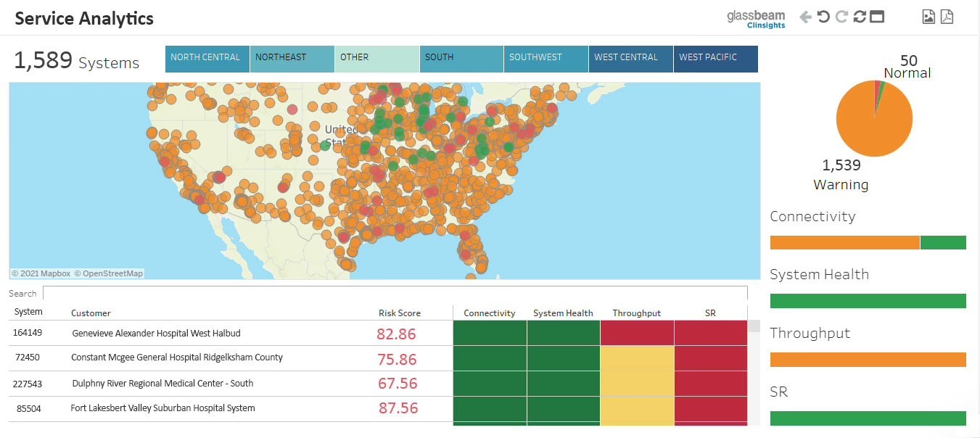Image resolution: width=980 pixels, height=438 pixels.
Task: Click the System column header
Action: pyautogui.click(x=28, y=313)
